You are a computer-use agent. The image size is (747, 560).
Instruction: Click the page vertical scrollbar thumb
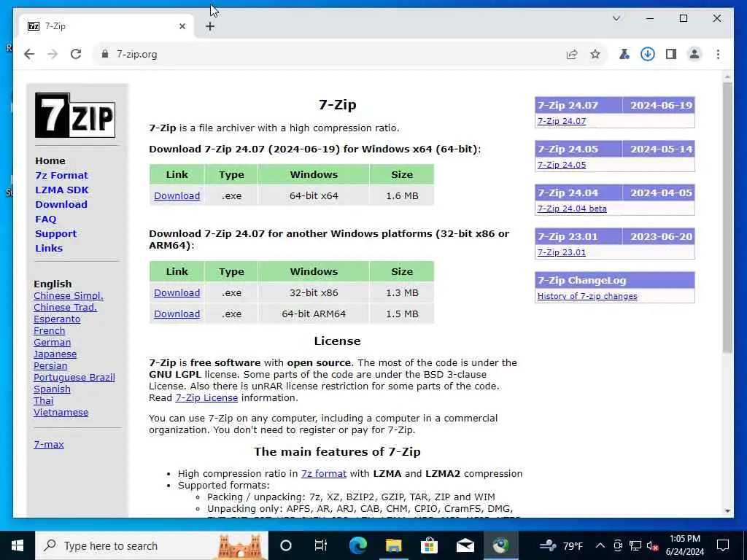[727, 217]
